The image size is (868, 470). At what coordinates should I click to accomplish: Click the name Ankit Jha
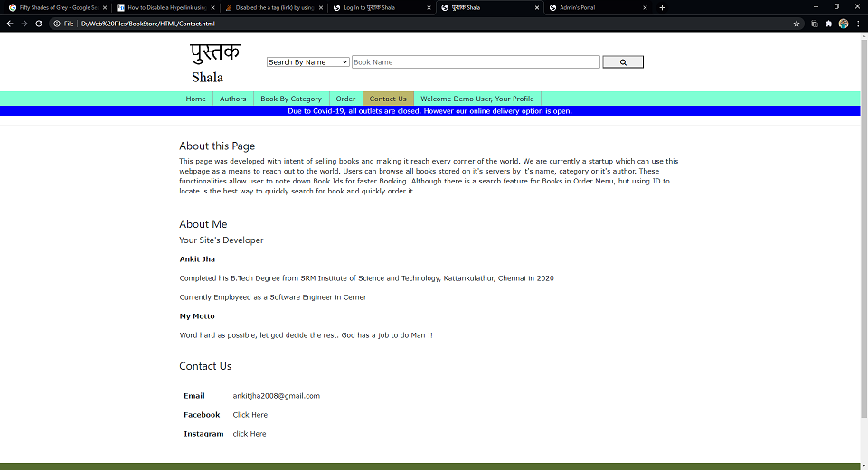point(197,259)
